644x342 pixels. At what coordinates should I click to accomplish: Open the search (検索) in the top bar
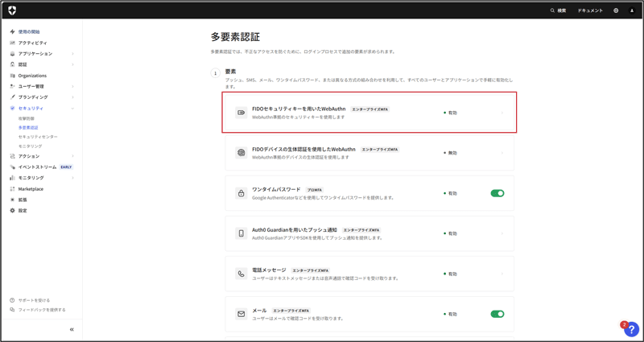point(558,10)
